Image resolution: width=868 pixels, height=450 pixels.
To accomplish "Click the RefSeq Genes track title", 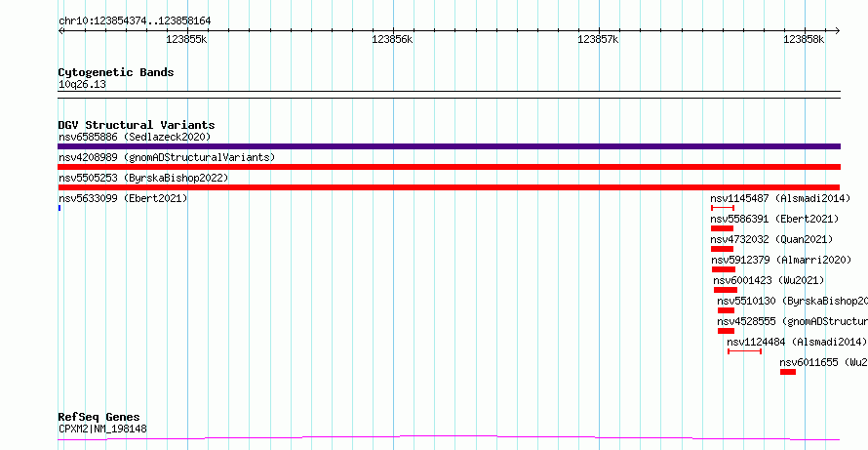I will (99, 418).
